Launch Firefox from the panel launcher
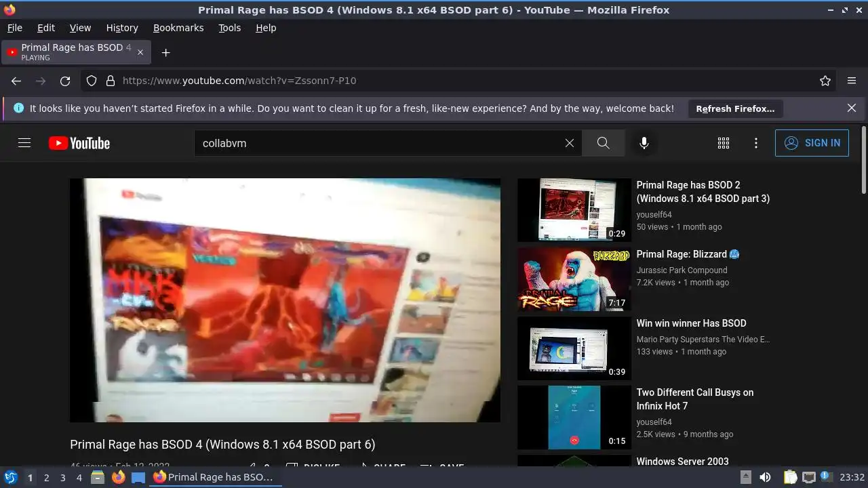The width and height of the screenshot is (868, 488). tap(118, 477)
